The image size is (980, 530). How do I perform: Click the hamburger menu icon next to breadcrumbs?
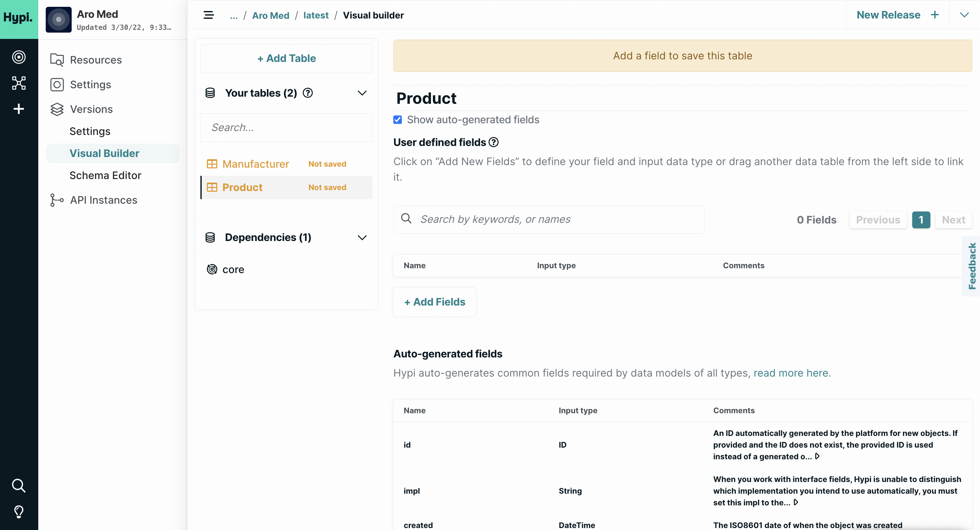click(x=209, y=15)
